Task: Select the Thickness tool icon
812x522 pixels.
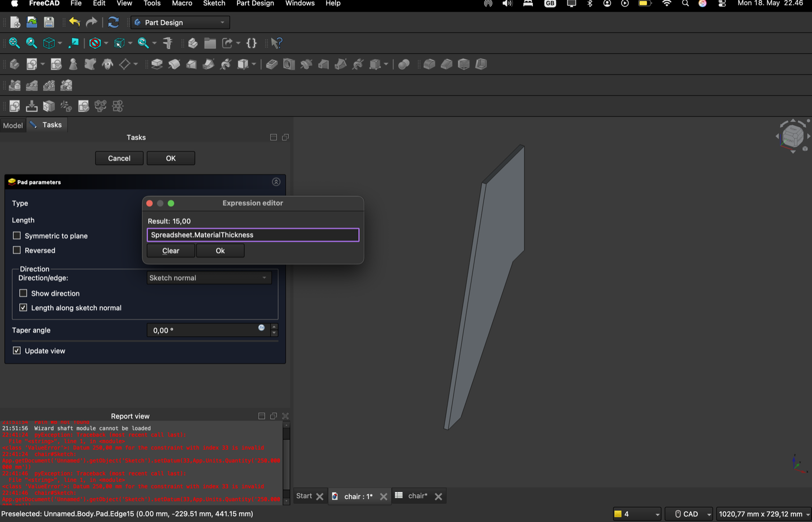Action: tap(481, 64)
